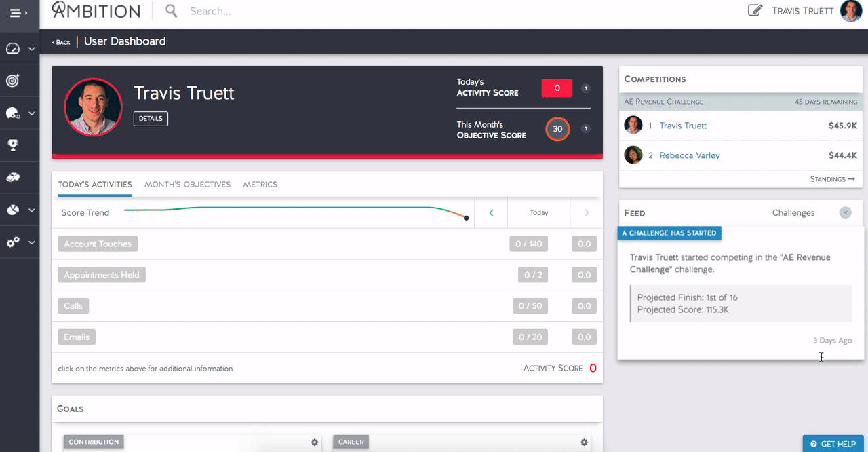
Task: Open the football helmet icon in sidebar
Action: 13,113
